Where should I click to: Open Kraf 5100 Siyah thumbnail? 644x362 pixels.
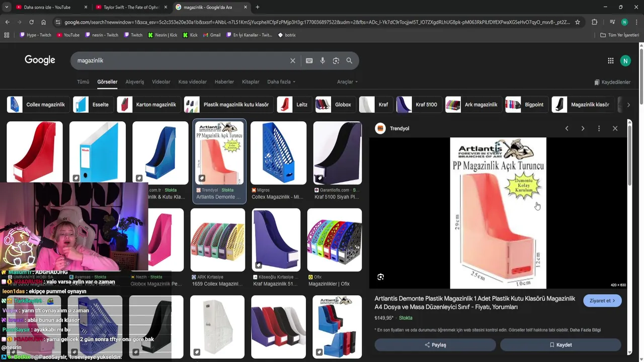(x=337, y=153)
